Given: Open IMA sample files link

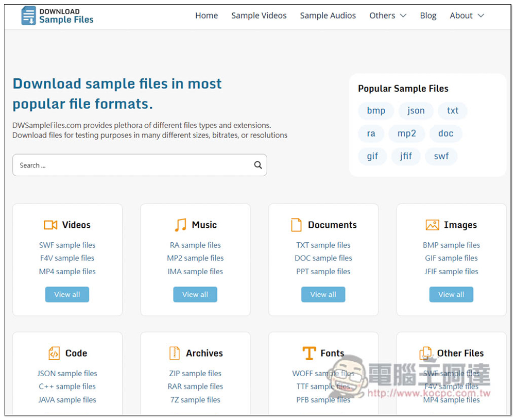Looking at the screenshot, I should point(195,272).
